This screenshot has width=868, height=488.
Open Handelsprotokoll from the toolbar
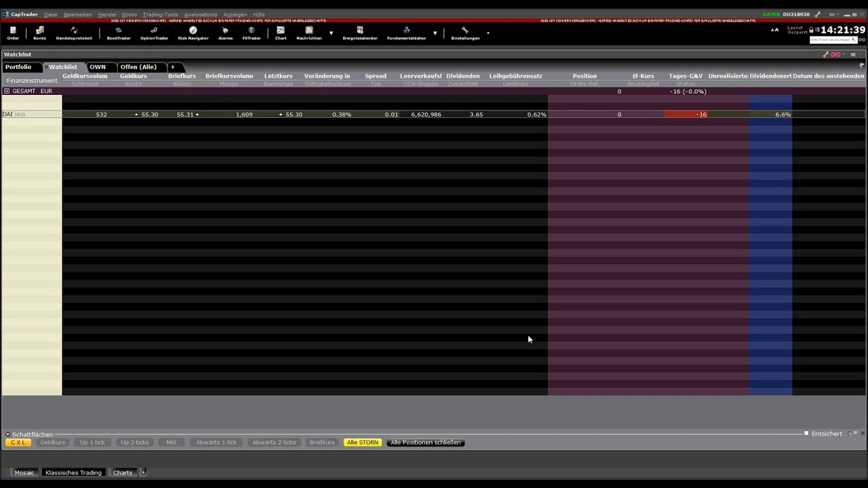(x=74, y=33)
